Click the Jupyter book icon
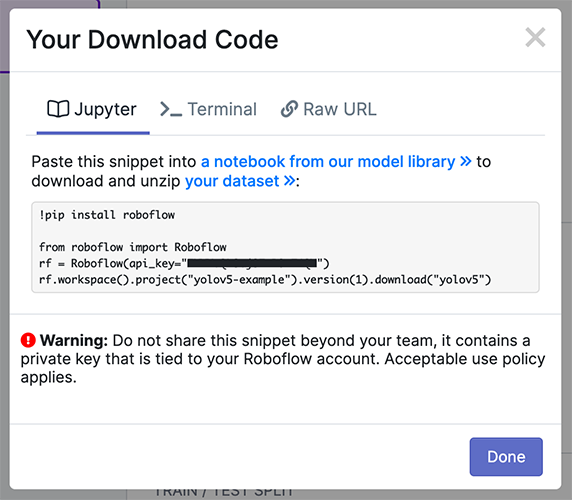Viewport: 572px width, 500px height. click(x=58, y=109)
